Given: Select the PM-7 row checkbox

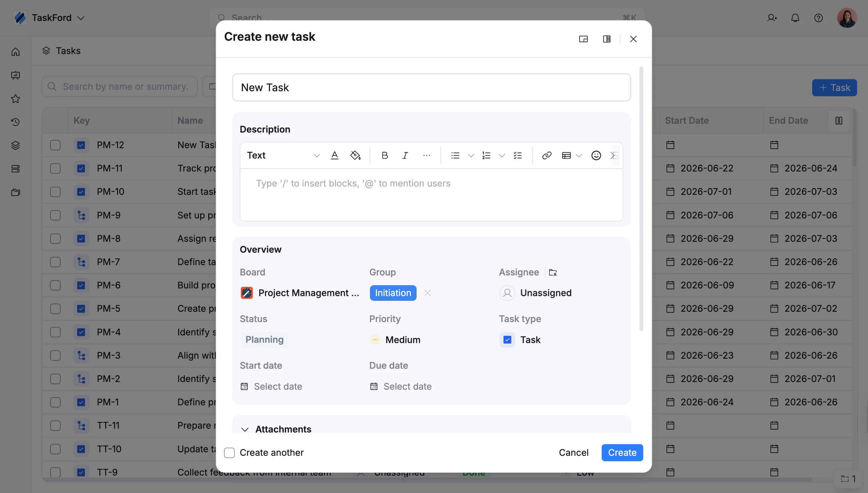Looking at the screenshot, I should click(x=55, y=262).
